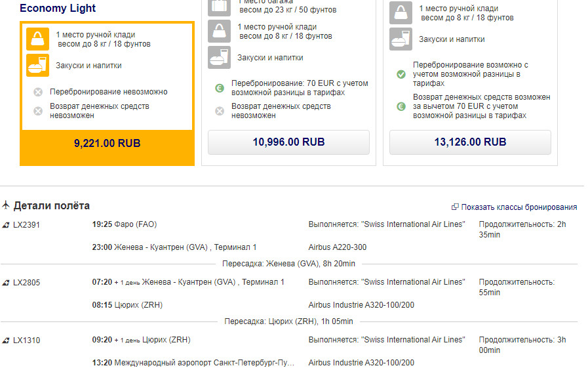Click the euro icon beside 'Возврат денежных средств возможен'
This screenshot has height=370, width=588.
click(401, 106)
